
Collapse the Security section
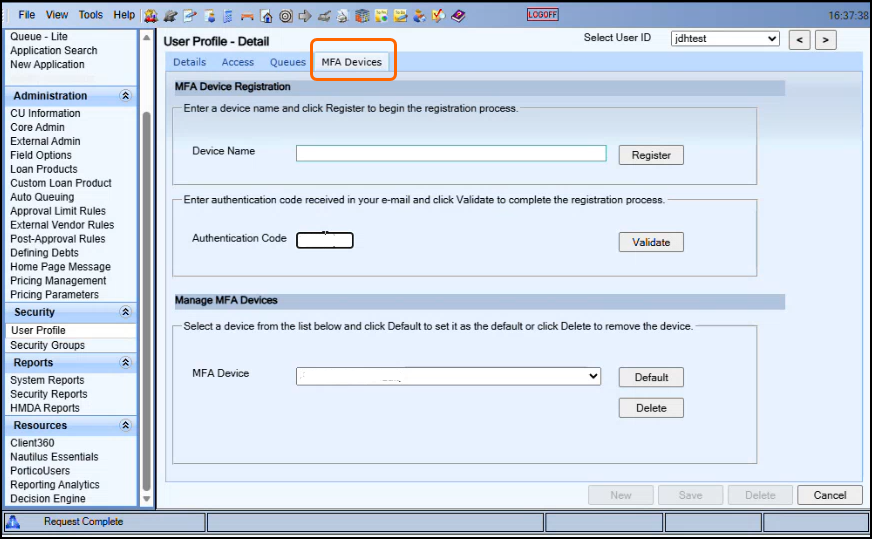125,312
